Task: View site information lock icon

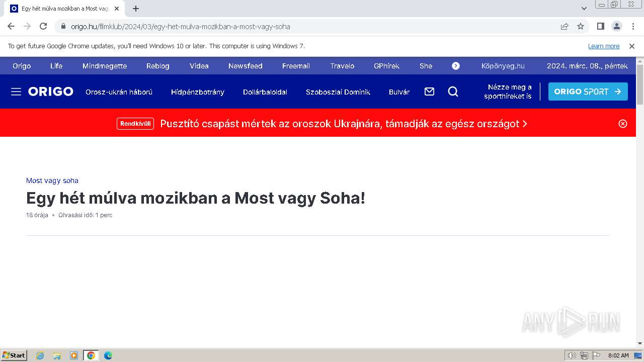Action: coord(63,26)
